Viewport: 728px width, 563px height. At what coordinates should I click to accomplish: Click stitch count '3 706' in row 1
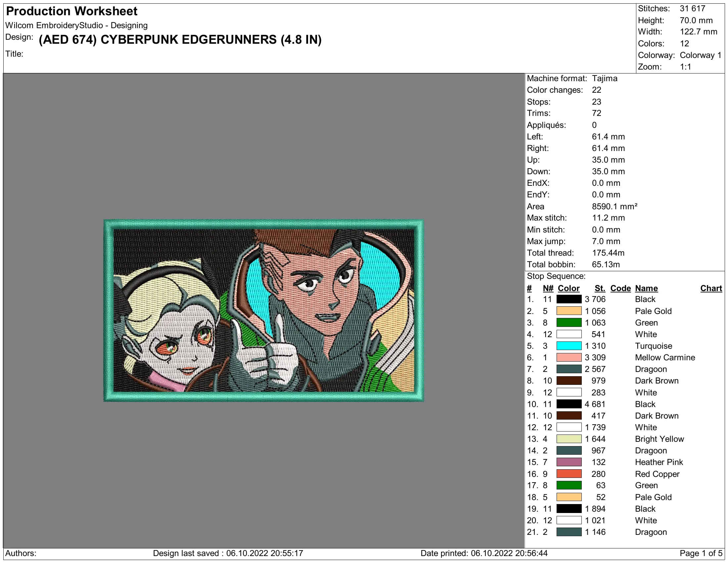(595, 299)
